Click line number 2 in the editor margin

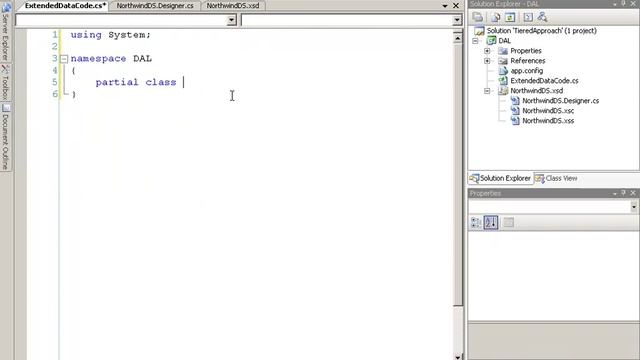click(x=55, y=47)
